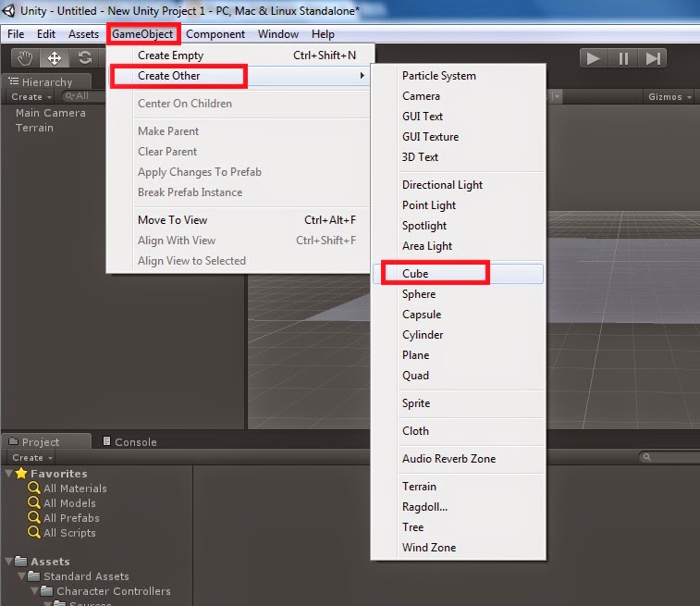
Task: Click the Favorites star icon
Action: [21, 474]
